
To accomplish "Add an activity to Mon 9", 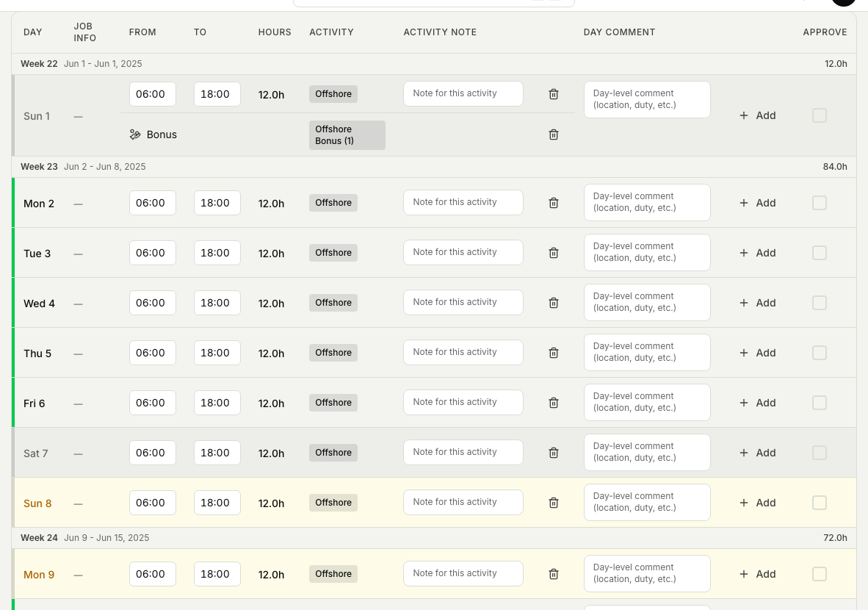I will pos(757,574).
